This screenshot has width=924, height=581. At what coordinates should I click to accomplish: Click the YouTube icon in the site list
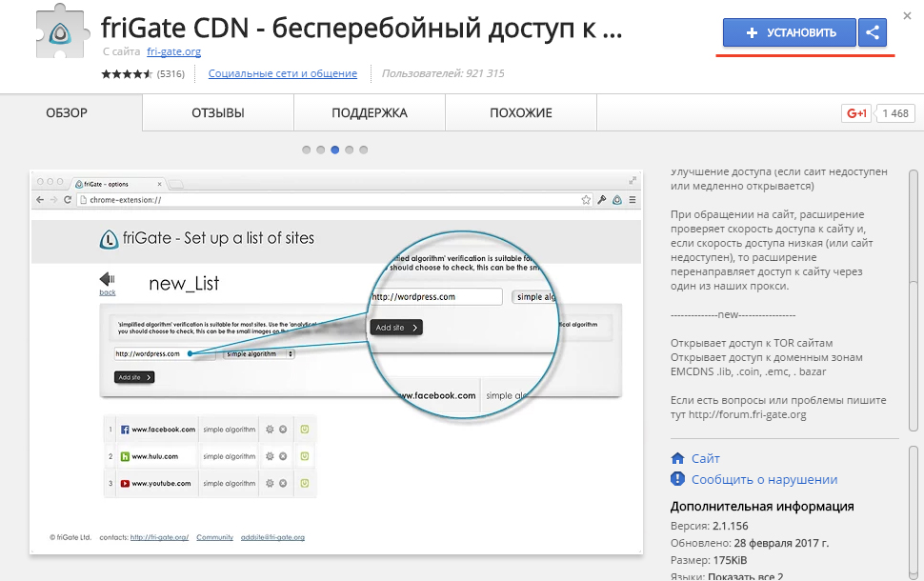[x=125, y=483]
